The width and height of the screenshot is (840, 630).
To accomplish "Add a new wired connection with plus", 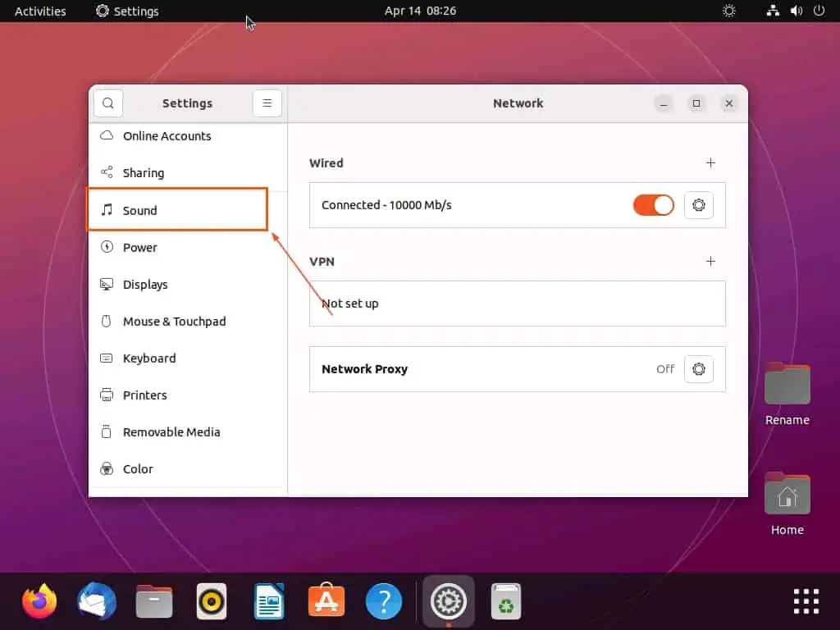I will coord(710,162).
